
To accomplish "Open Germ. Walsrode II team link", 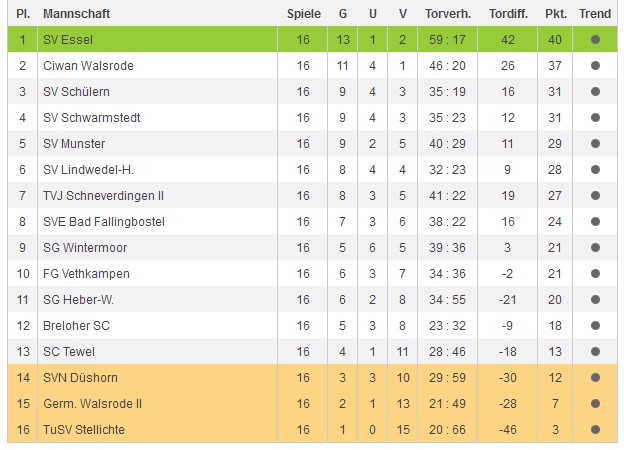I will point(95,404).
